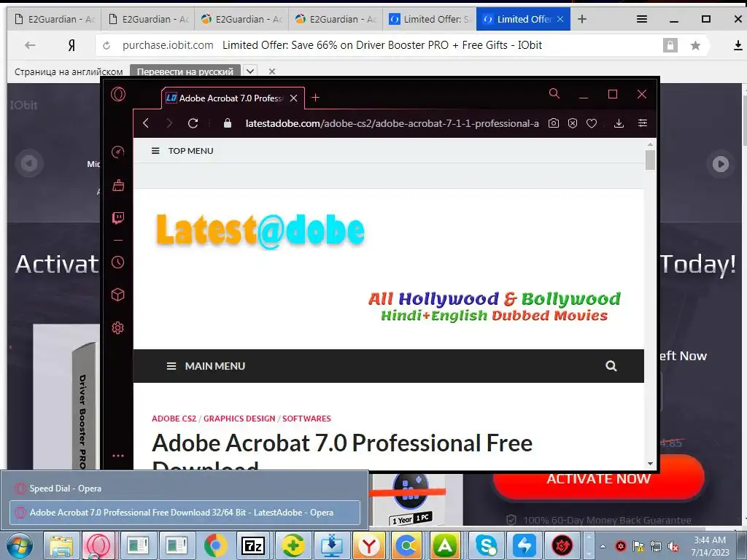Click the Opera address bar URL

coord(392,123)
